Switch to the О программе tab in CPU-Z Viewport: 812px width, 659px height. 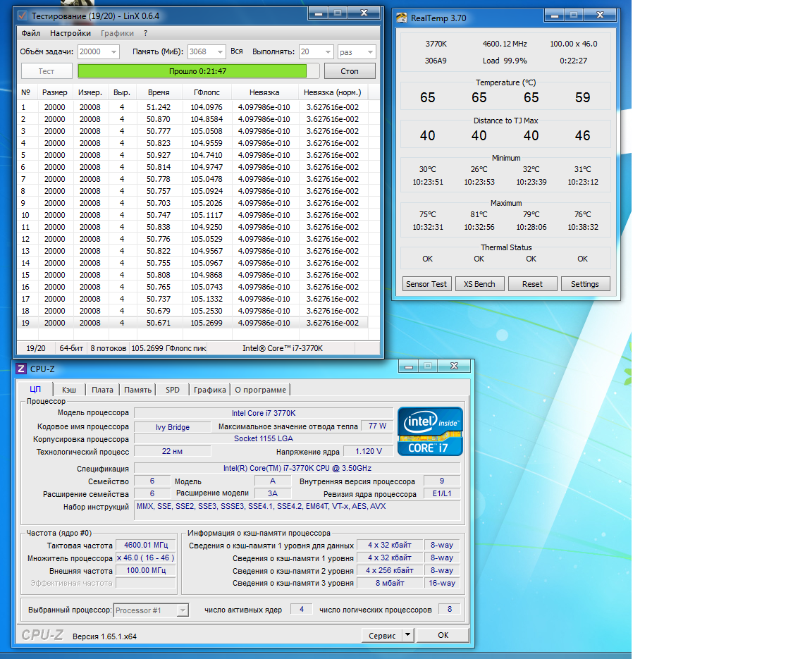coord(261,390)
